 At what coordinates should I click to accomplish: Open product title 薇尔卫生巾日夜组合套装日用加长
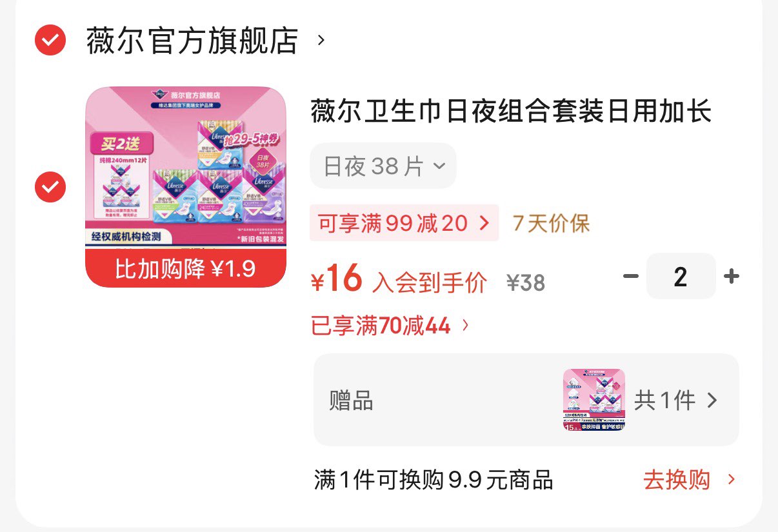tap(512, 111)
